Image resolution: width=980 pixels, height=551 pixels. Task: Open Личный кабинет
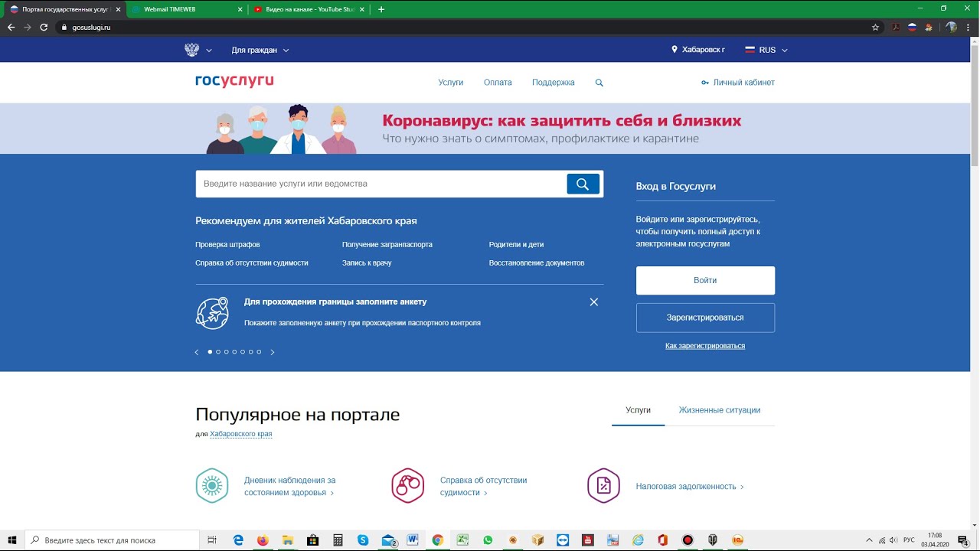tap(738, 83)
